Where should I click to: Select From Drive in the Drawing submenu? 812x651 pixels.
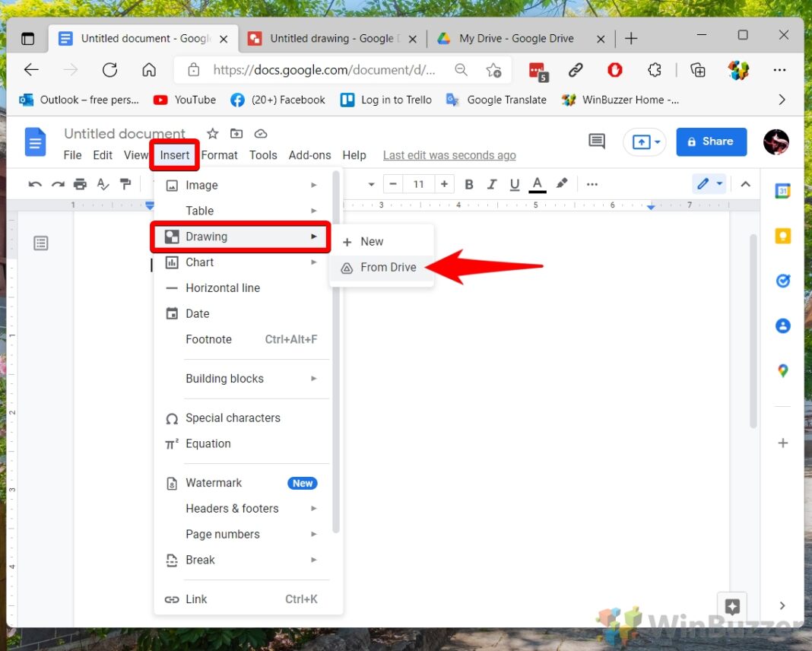point(389,267)
